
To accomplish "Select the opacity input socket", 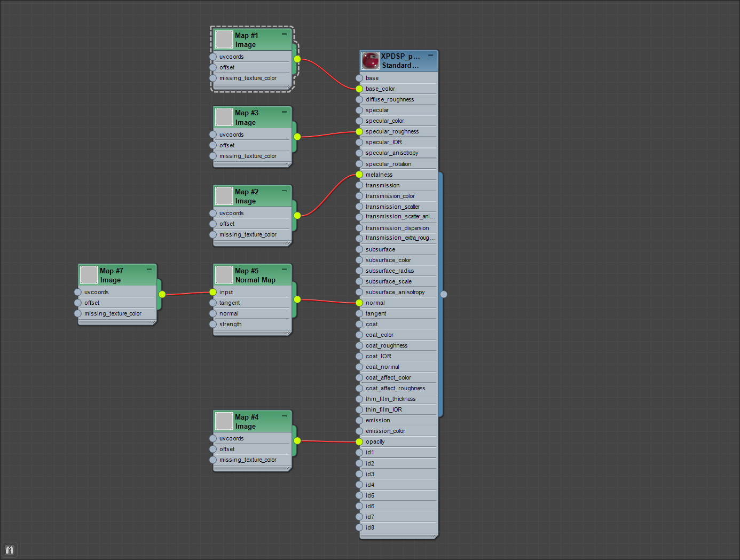I will pyautogui.click(x=359, y=441).
